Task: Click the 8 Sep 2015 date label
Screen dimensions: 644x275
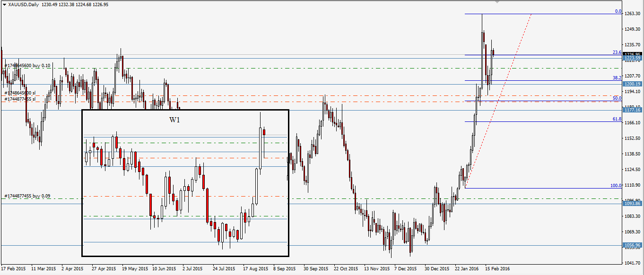Action: tap(285, 269)
